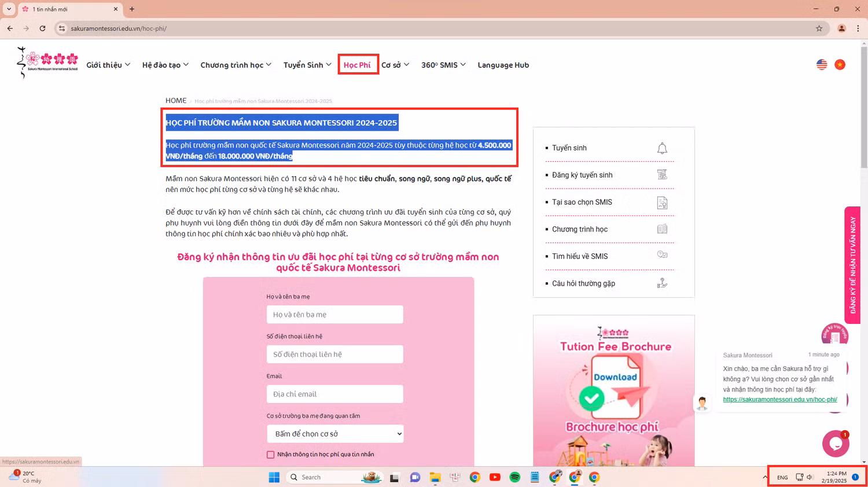Click the 'Họ và tên ba mẹ' field
The image size is (868, 487).
coord(335,315)
